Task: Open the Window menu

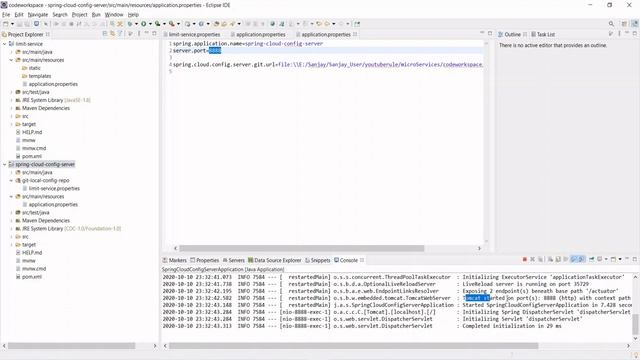Action: [114, 14]
